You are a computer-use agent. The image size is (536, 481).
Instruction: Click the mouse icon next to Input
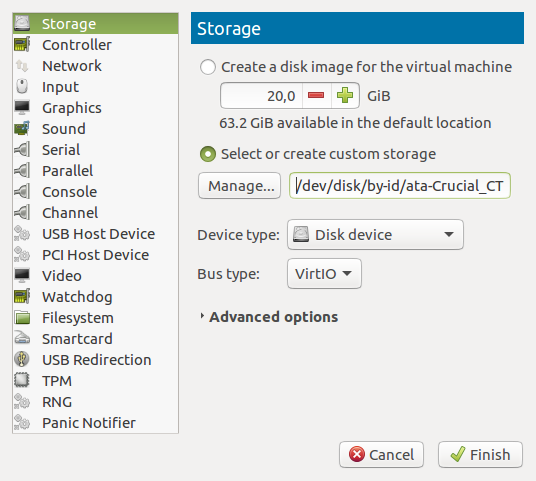pos(22,86)
